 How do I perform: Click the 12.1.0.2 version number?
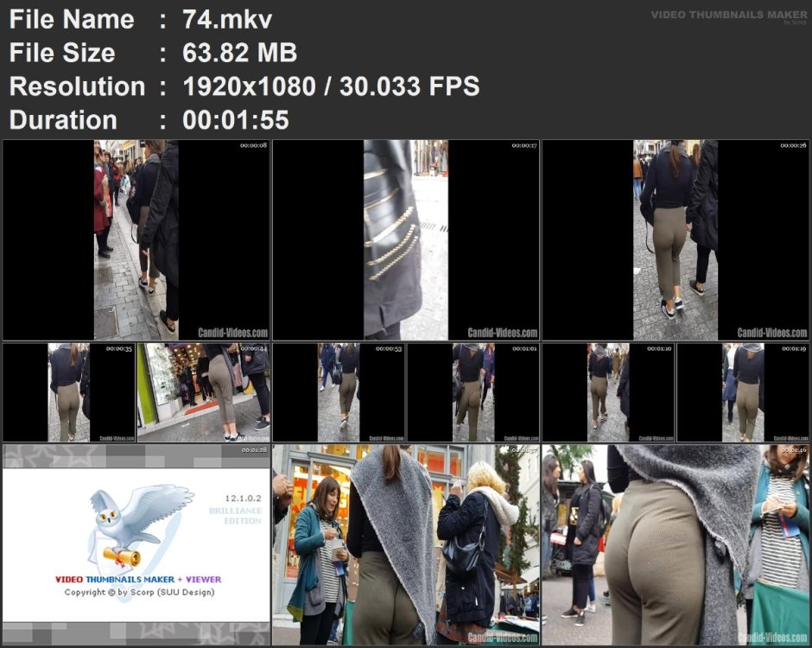[243, 499]
